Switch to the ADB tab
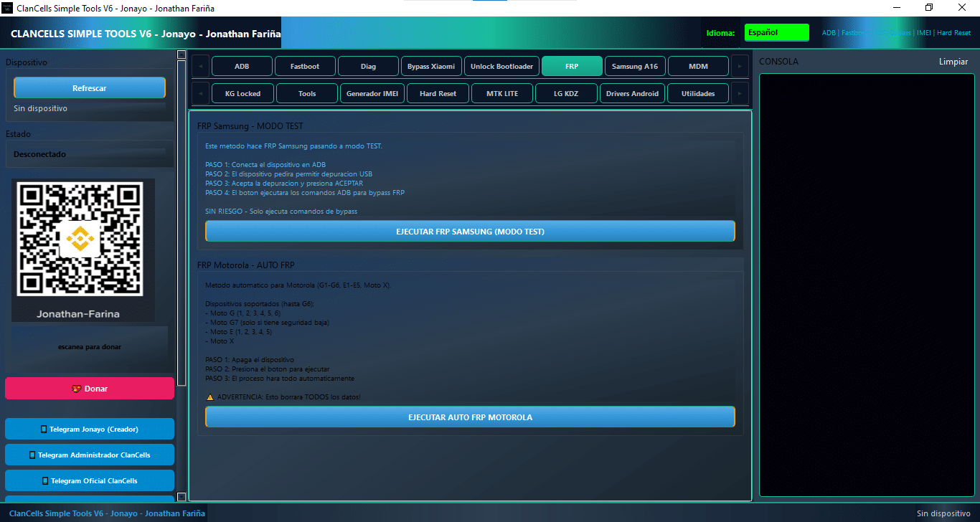The height and width of the screenshot is (522, 980). tap(242, 67)
